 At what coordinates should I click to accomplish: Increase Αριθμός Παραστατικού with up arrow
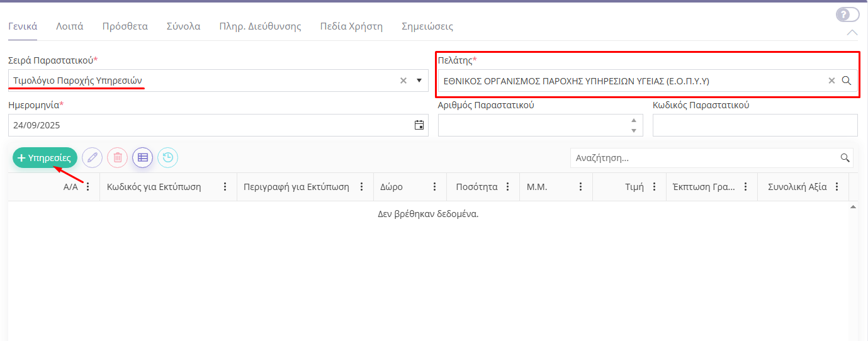[x=634, y=120]
